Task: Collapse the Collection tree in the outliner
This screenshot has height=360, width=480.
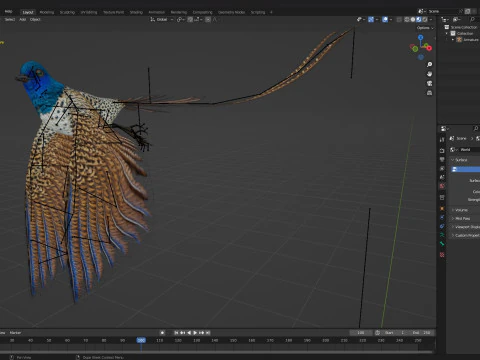Action: point(447,33)
